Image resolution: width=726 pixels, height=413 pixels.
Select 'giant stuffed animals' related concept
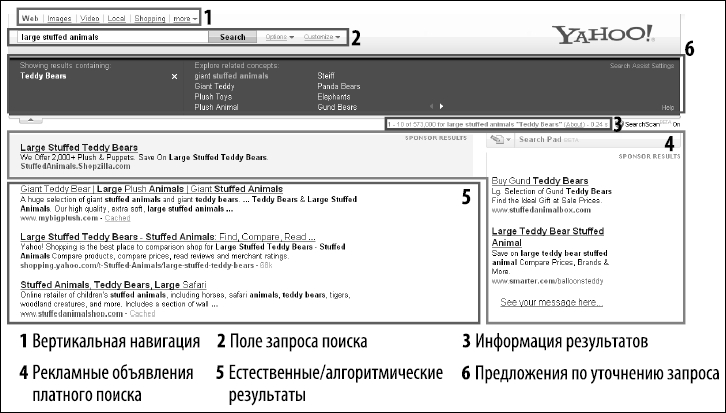[231, 76]
